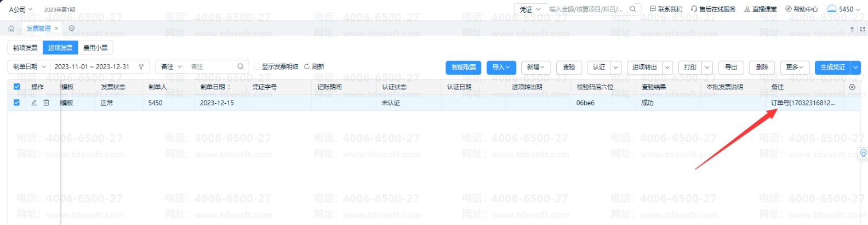Switch to the 费用小票 tab
The height and width of the screenshot is (225, 868).
95,48
